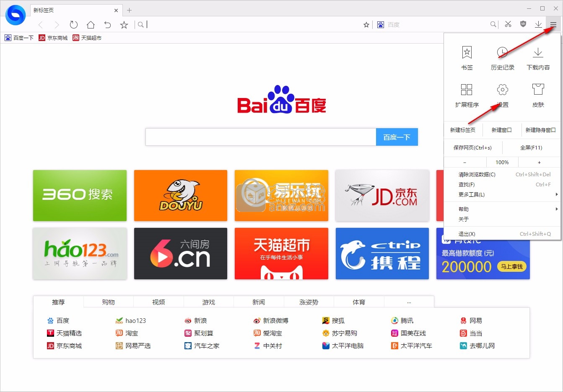Click the browser logo at top-left
This screenshot has width=563, height=392.
click(x=16, y=15)
